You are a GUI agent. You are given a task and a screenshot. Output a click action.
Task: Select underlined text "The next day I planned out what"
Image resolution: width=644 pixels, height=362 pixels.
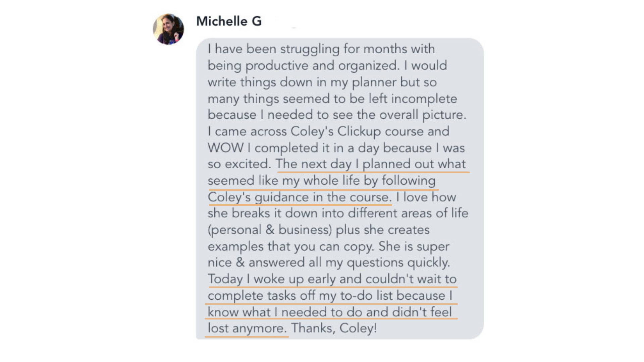point(371,164)
